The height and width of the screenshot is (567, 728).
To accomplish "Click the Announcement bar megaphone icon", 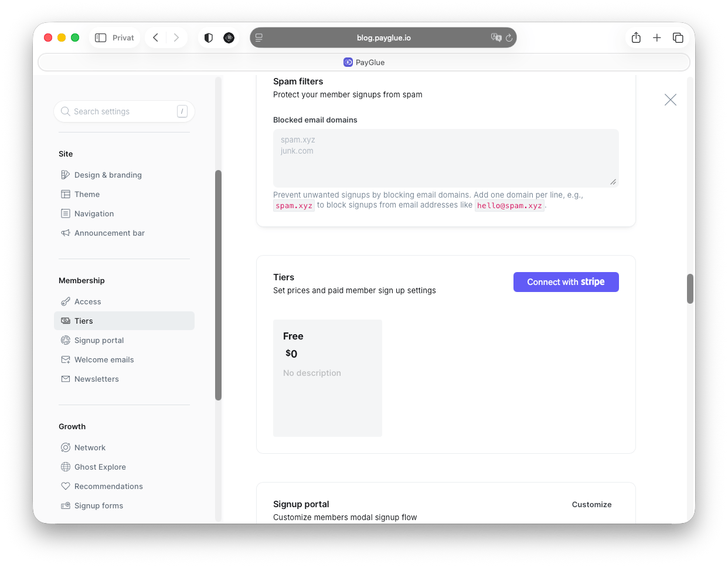I will coord(66,233).
